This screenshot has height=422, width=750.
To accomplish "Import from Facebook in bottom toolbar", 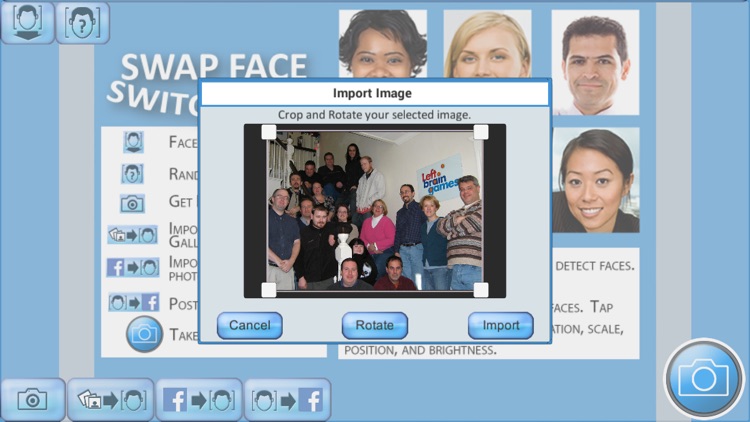I will pos(199,400).
